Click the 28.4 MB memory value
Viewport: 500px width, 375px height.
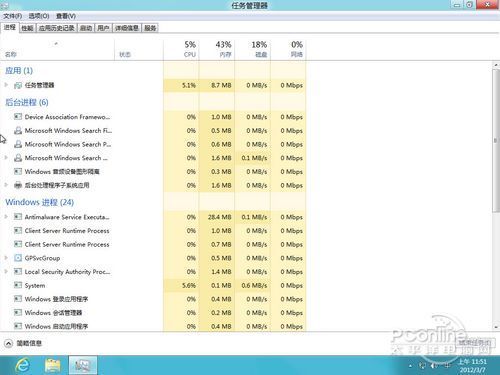[x=219, y=217]
